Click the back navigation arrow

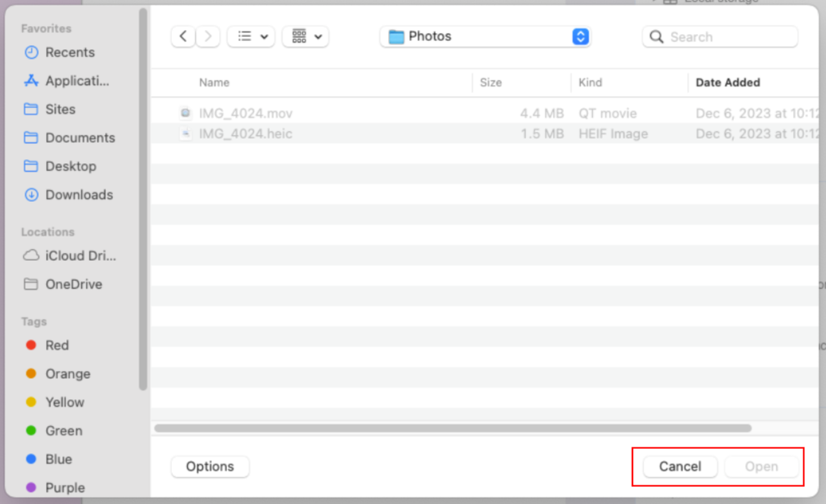(183, 36)
